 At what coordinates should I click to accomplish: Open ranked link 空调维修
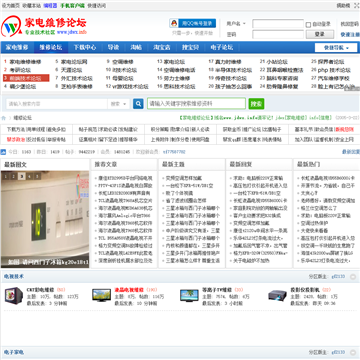pos(123,62)
